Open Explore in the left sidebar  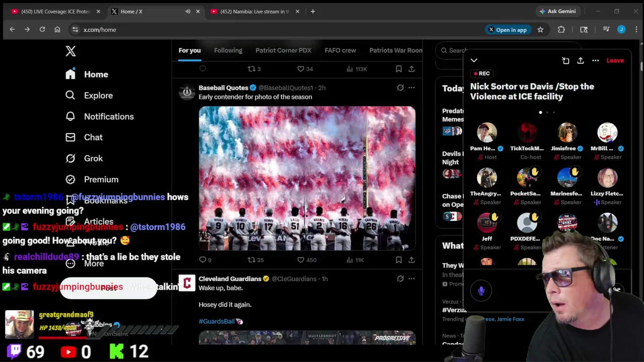[x=89, y=96]
